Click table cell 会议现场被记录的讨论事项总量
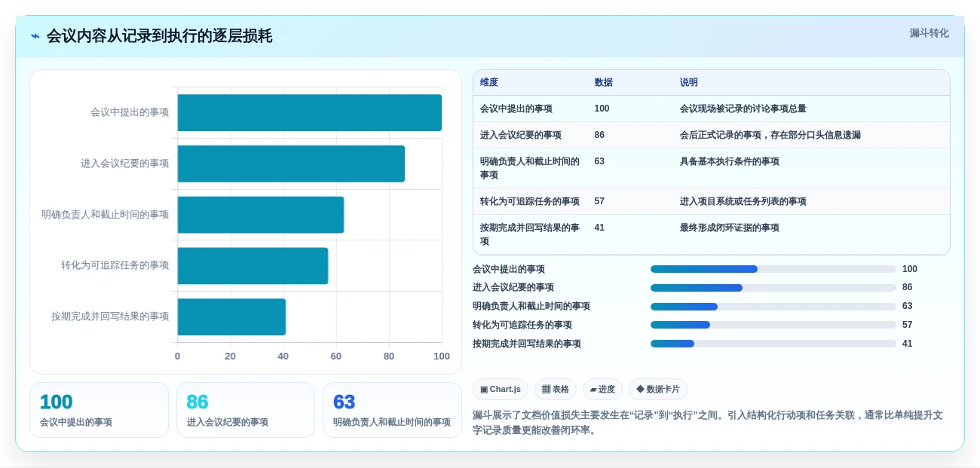The image size is (980, 468). 743,109
